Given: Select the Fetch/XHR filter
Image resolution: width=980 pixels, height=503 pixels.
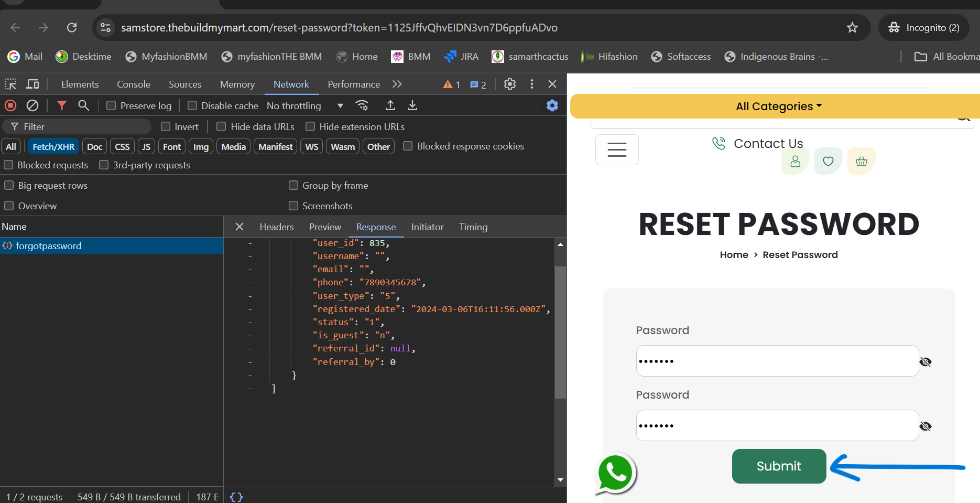Looking at the screenshot, I should pos(53,147).
